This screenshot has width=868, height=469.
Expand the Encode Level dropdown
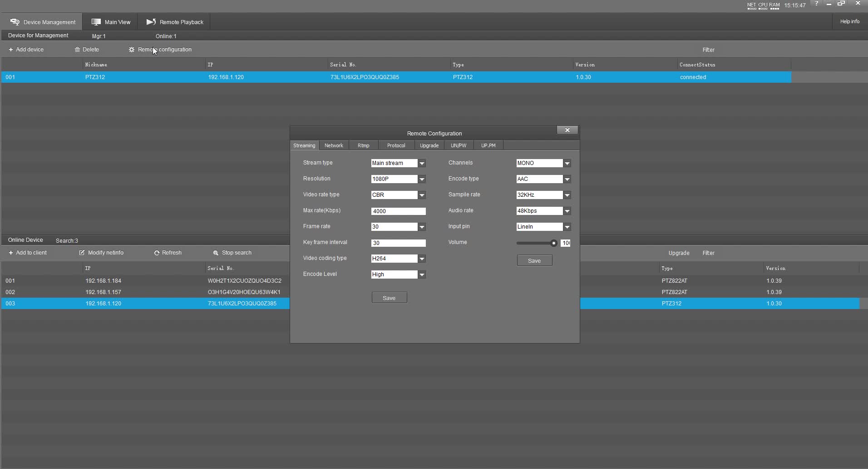tap(422, 274)
